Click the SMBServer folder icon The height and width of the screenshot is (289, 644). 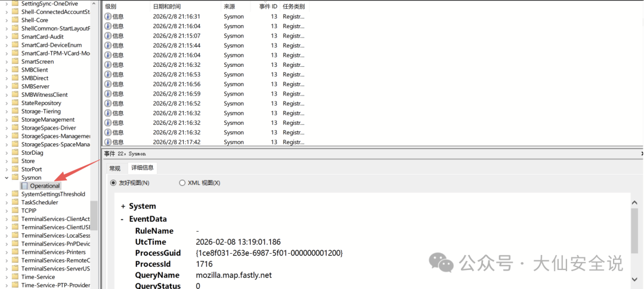[x=15, y=87]
